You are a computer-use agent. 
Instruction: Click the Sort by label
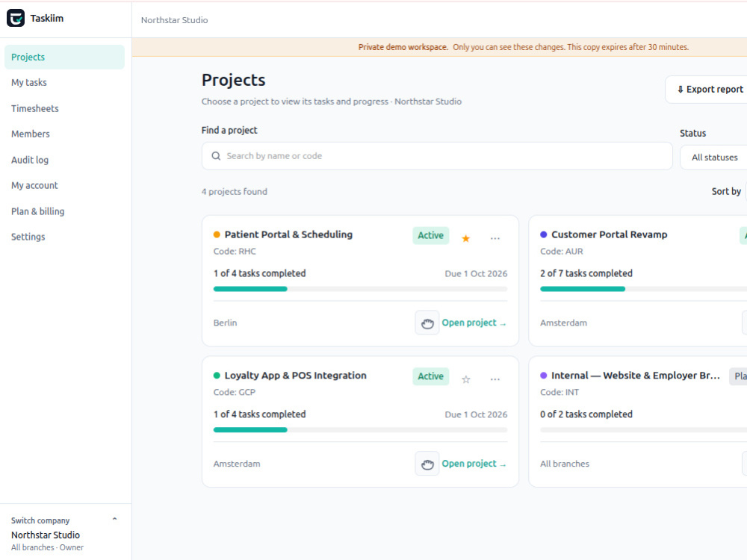tap(726, 191)
